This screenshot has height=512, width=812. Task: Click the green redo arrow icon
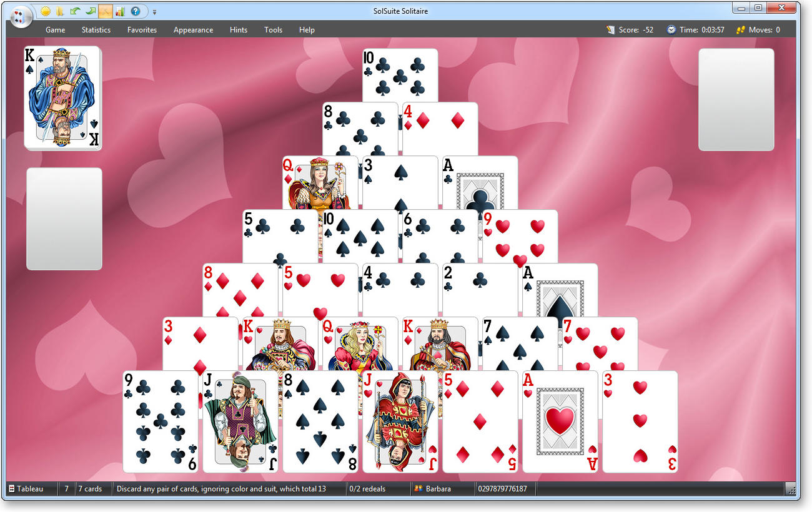tap(90, 11)
